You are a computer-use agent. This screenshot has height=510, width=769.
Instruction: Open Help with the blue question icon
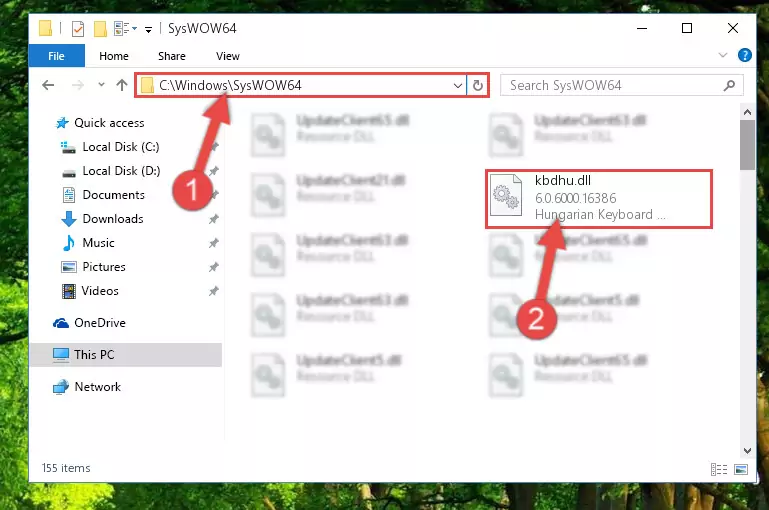click(x=744, y=55)
